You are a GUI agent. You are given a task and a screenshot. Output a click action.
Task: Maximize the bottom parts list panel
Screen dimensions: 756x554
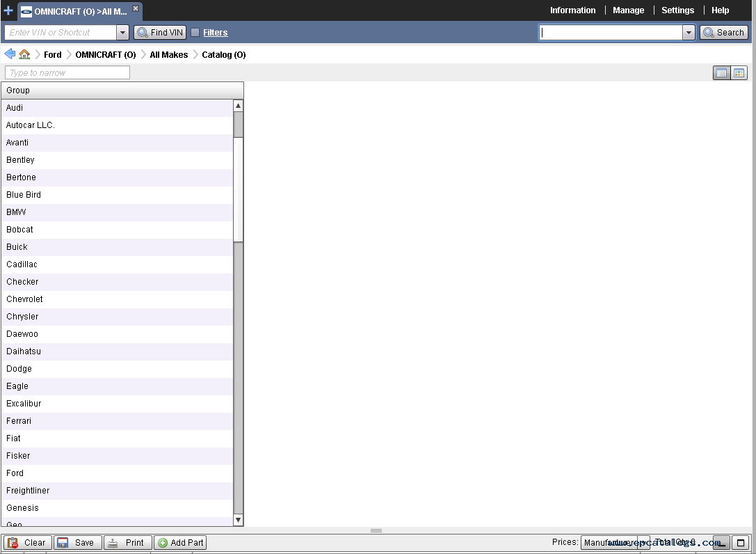point(741,543)
